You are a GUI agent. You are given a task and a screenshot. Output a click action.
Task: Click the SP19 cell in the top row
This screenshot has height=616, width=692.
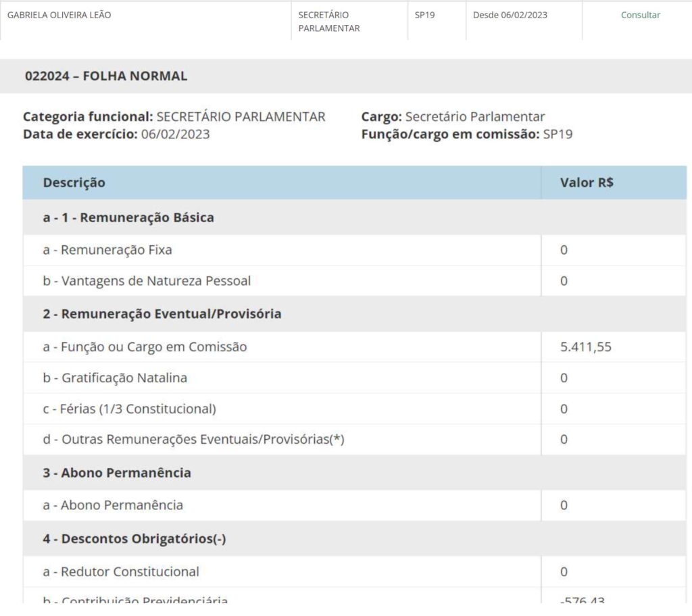tap(424, 15)
